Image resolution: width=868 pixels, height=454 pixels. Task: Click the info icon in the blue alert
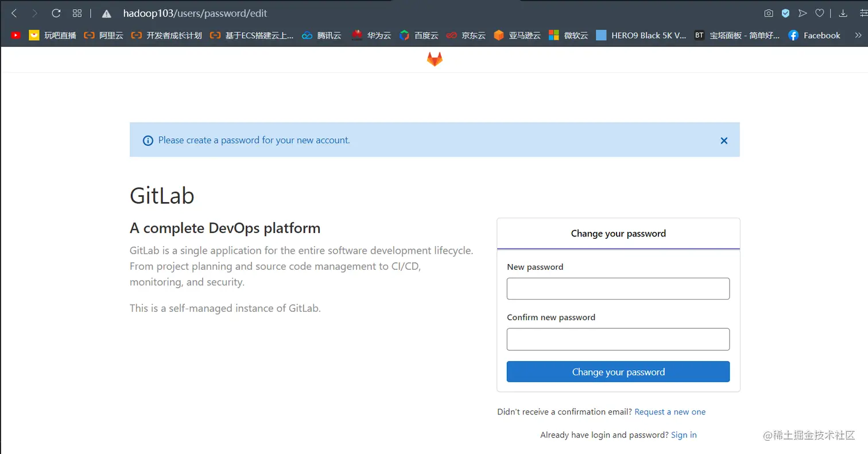148,141
